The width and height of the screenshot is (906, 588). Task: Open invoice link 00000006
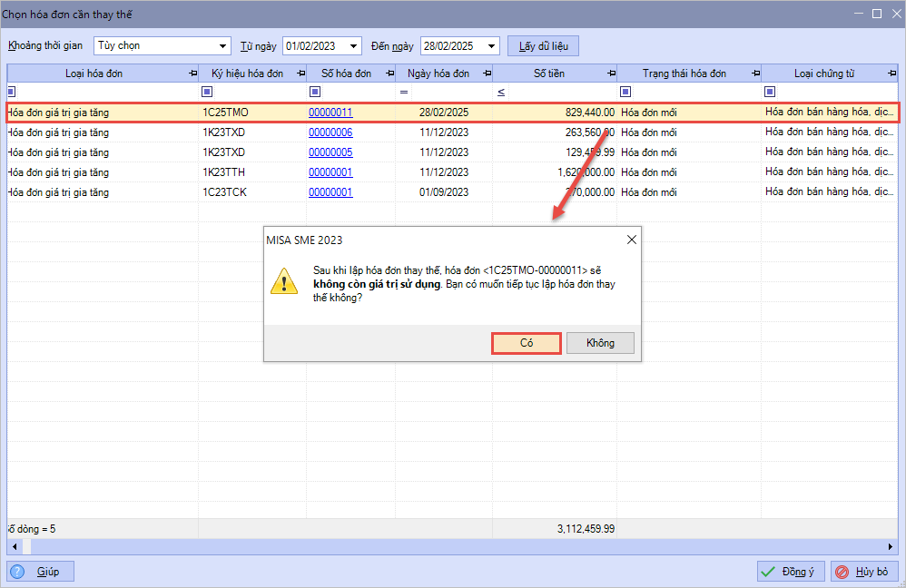pos(330,132)
